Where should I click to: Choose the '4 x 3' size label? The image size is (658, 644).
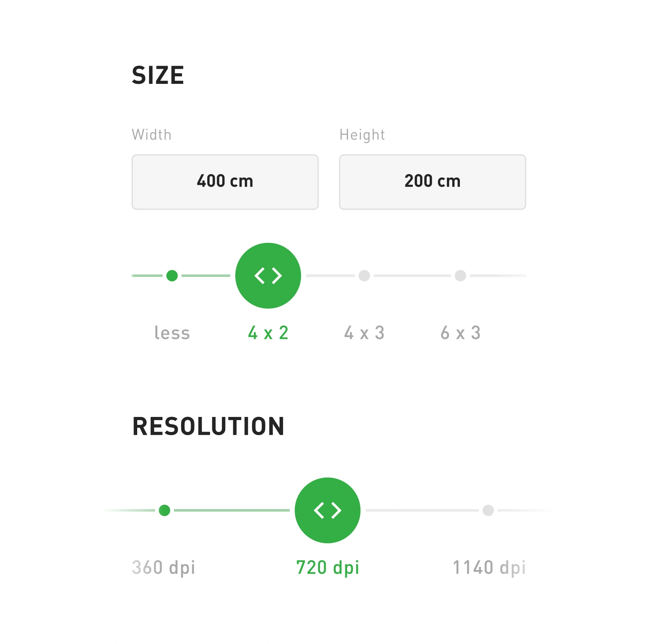pos(364,333)
